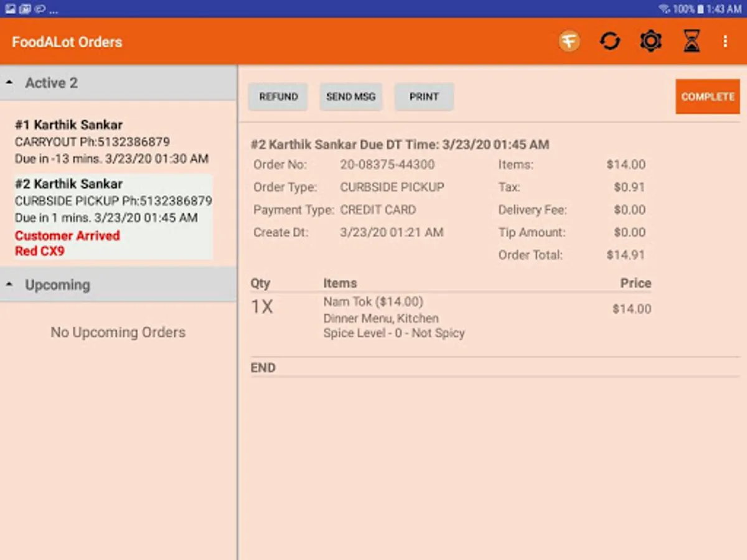Tap the battery indicator in status bar
747x560 pixels.
click(700, 9)
